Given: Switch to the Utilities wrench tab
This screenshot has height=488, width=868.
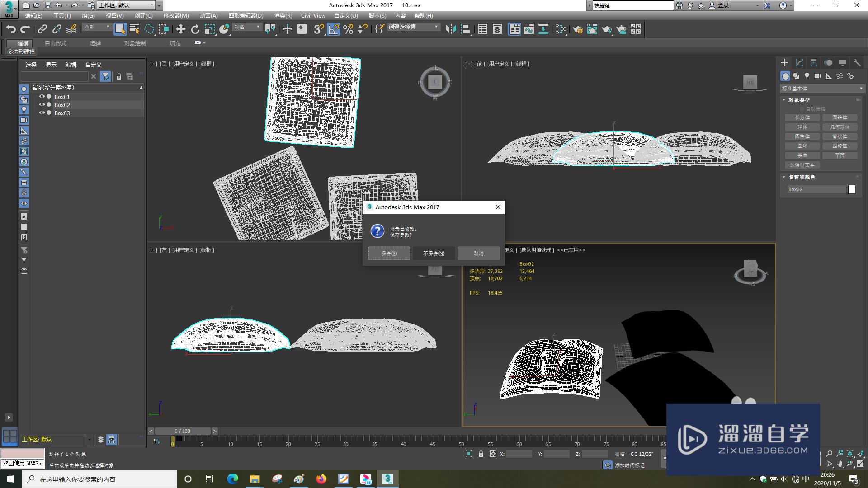Looking at the screenshot, I should pos(857,63).
